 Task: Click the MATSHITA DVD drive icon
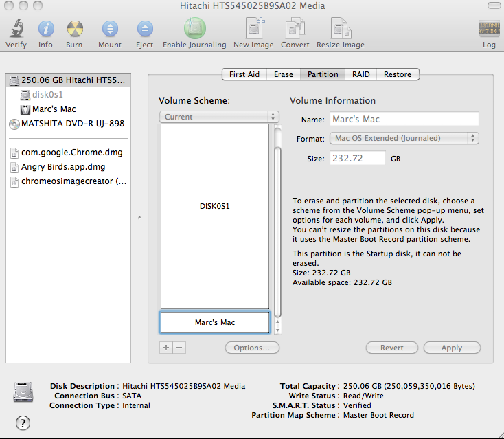tap(14, 124)
